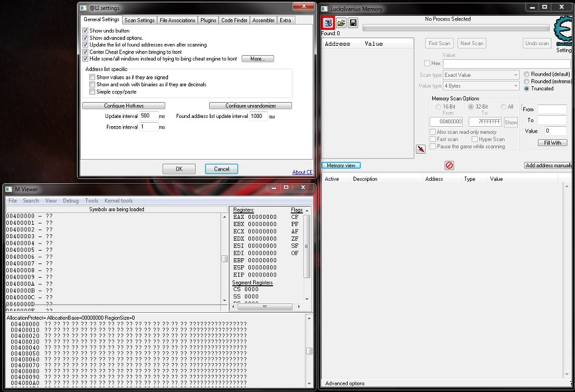This screenshot has height=392, width=575.
Task: Open the Search menu in M Viewer
Action: click(x=31, y=200)
